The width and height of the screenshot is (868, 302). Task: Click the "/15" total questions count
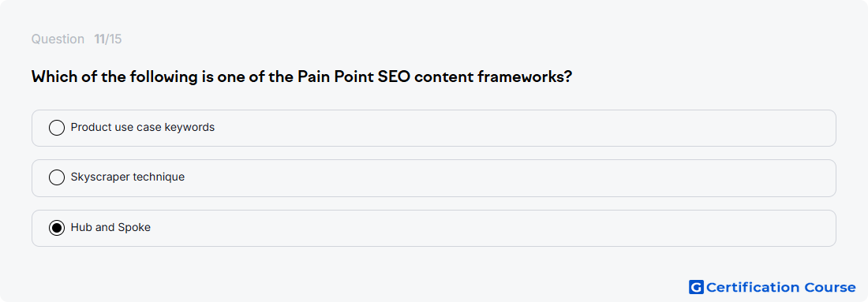(x=114, y=39)
